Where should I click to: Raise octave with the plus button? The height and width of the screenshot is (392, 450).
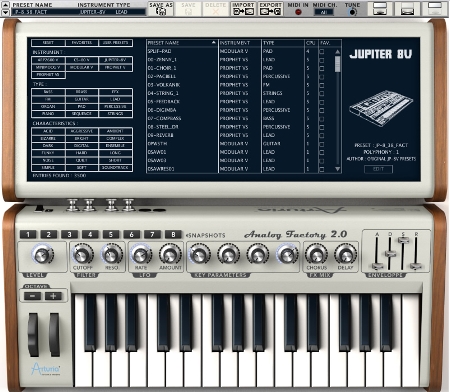[x=53, y=296]
